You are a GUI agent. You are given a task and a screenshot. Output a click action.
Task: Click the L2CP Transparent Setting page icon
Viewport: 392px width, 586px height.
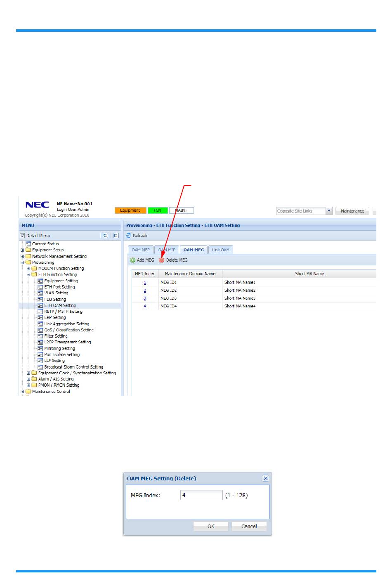point(40,342)
